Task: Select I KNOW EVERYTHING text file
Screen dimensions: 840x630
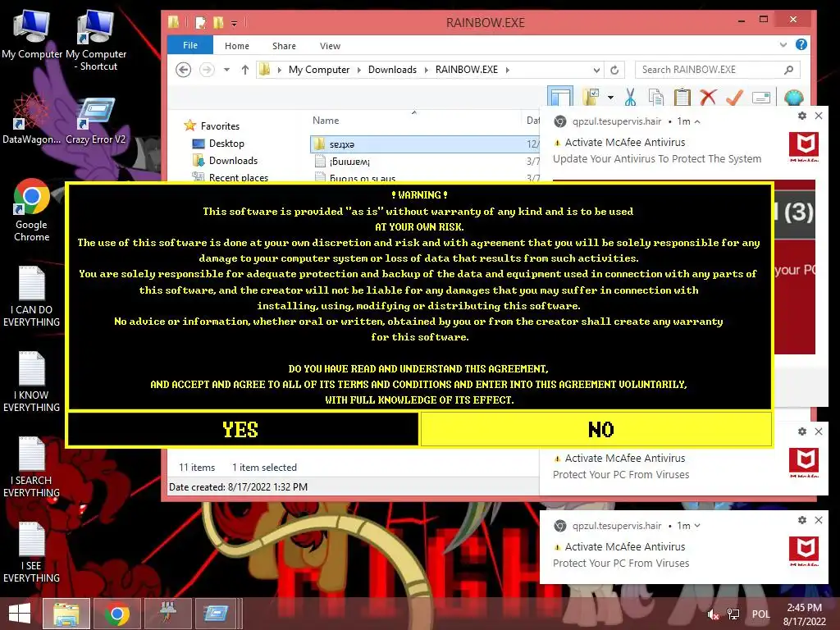Action: pyautogui.click(x=32, y=381)
